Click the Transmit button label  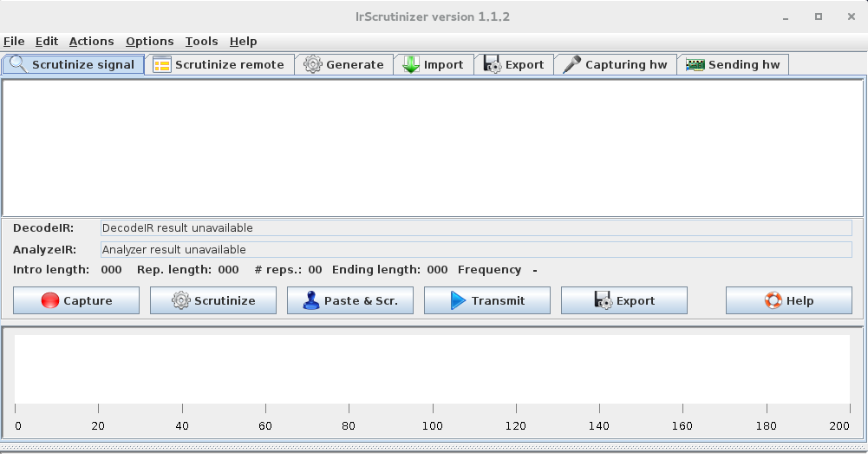point(498,300)
